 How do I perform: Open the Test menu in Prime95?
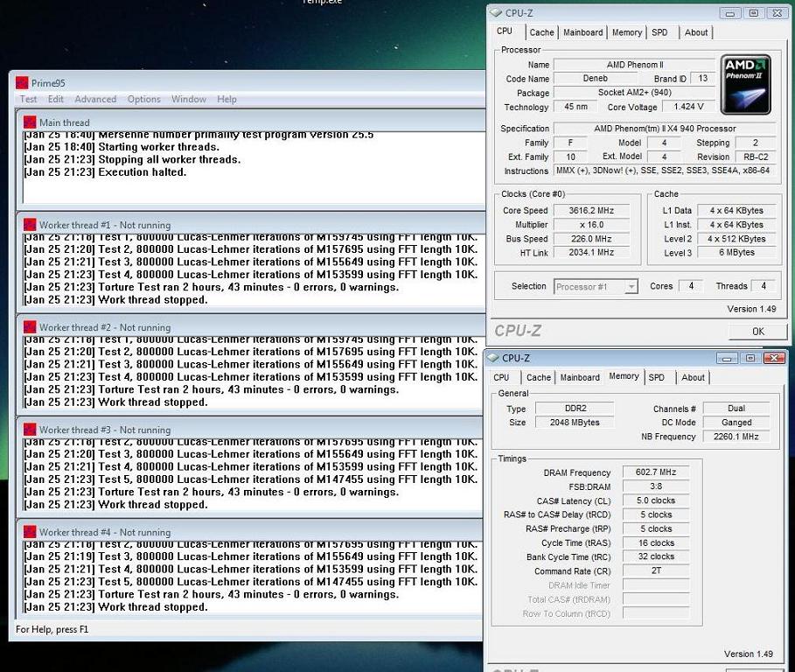point(28,99)
